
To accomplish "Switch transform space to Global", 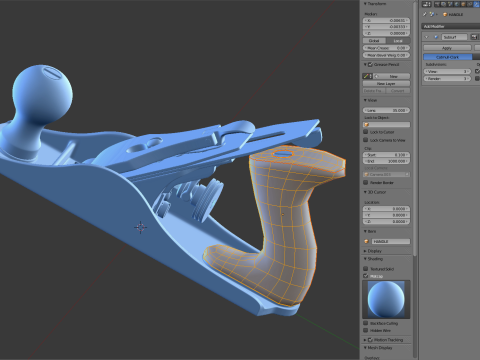I will tap(374, 41).
